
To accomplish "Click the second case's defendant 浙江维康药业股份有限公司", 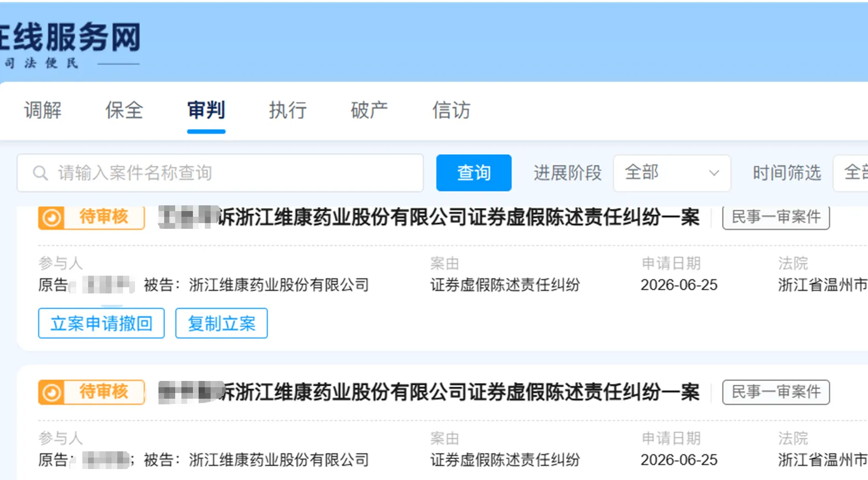I will pyautogui.click(x=278, y=460).
